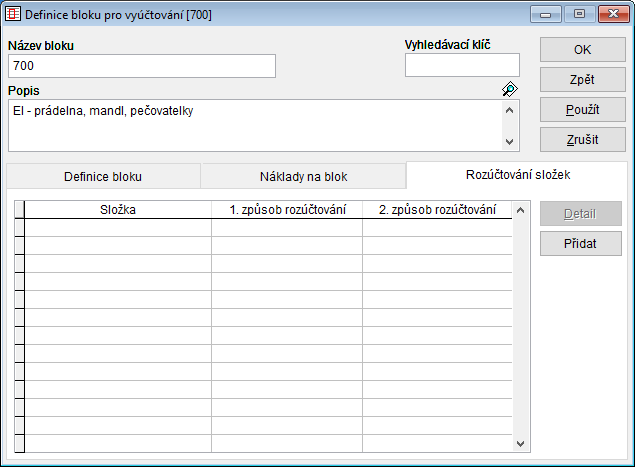
Task: Focus the Vyhledávací klíč input field
Action: 462,66
